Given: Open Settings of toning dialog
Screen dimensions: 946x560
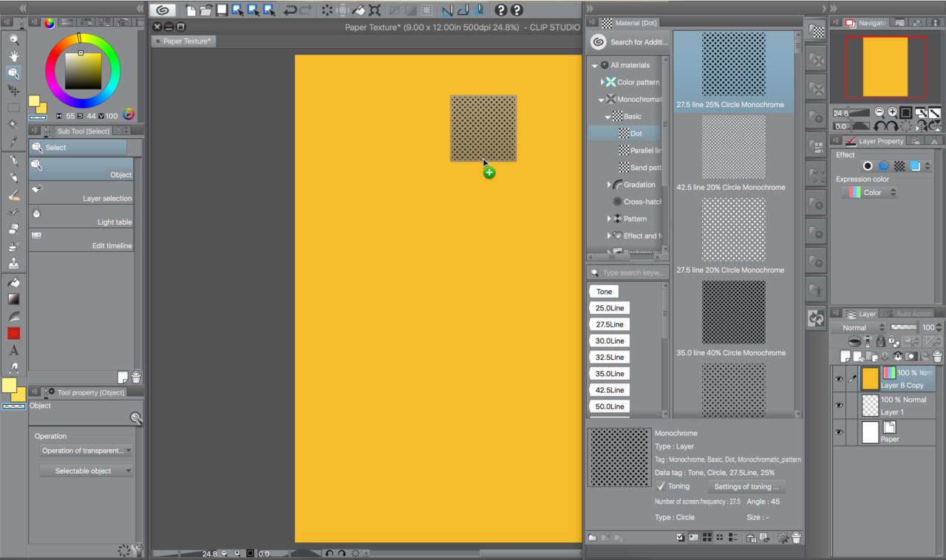Looking at the screenshot, I should 746,486.
